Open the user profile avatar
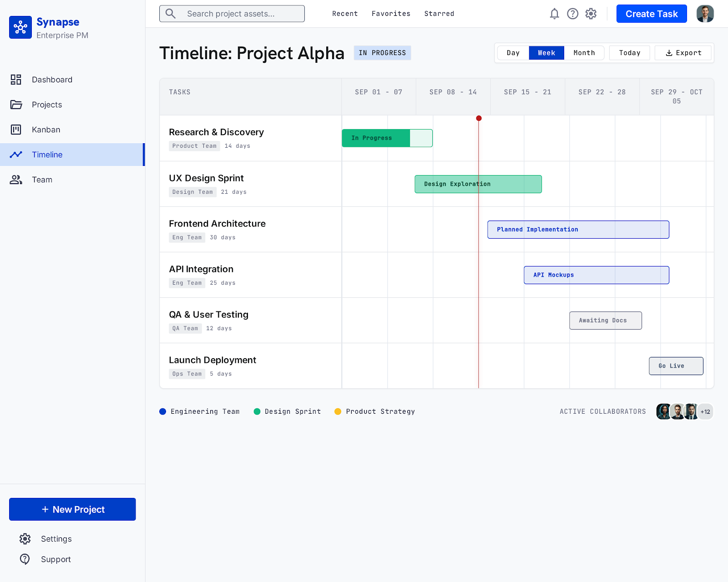 click(705, 14)
